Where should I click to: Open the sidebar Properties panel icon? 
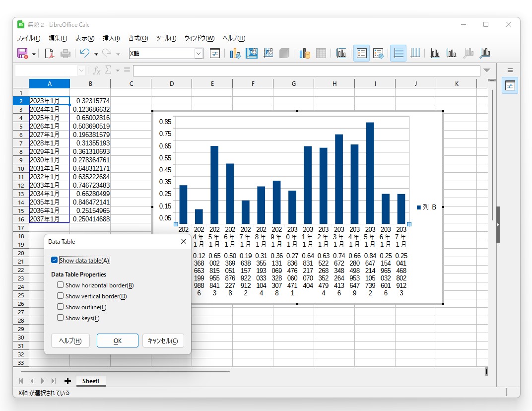(x=510, y=86)
